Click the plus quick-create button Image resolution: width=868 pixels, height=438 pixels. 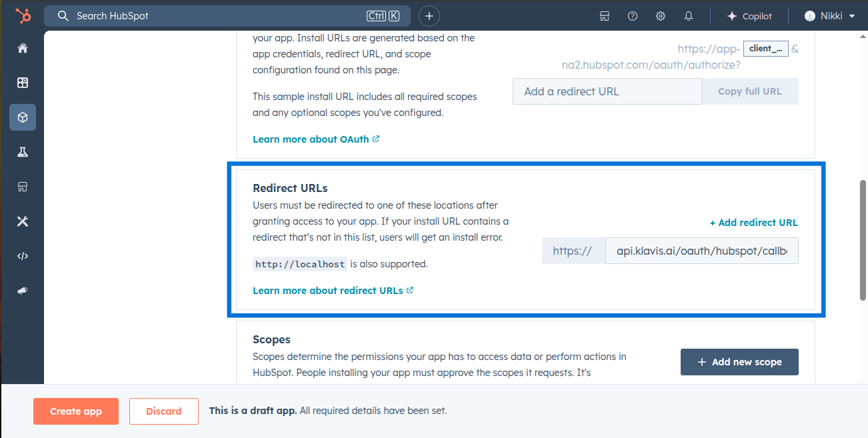[429, 16]
